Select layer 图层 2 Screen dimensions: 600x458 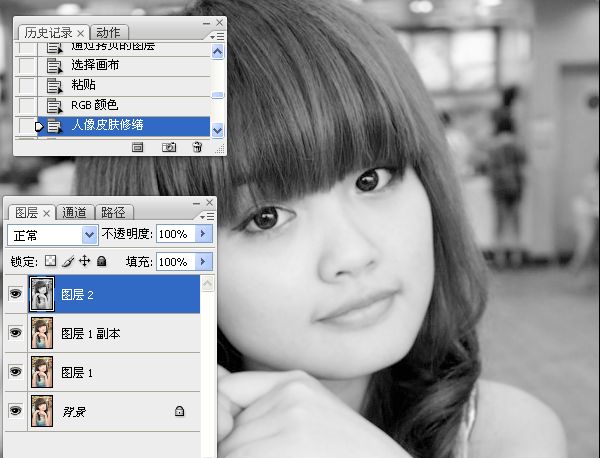click(x=114, y=294)
